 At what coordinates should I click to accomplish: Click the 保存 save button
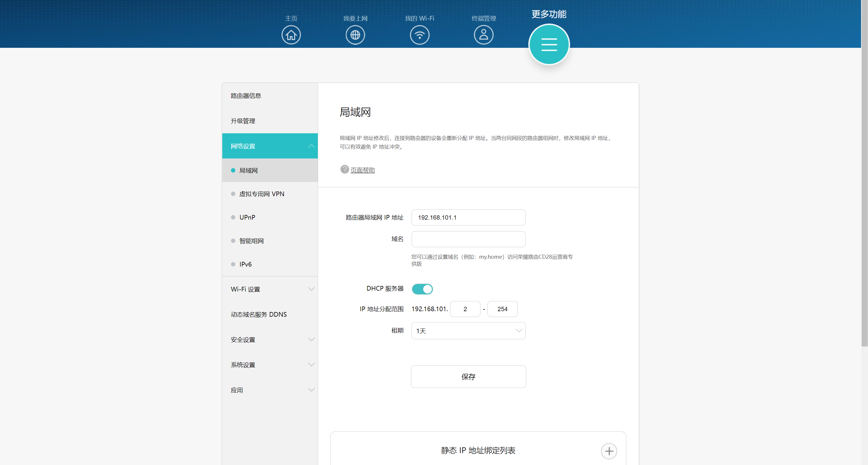pos(468,377)
